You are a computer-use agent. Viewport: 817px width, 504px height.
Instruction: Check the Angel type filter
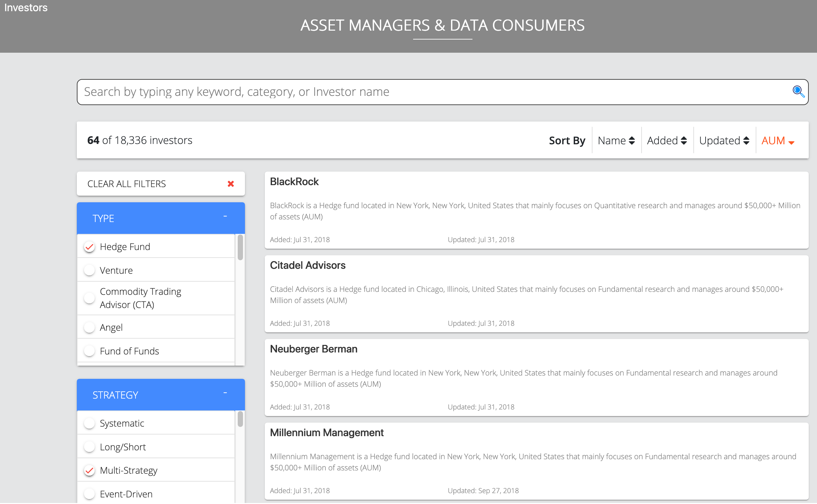pos(89,327)
